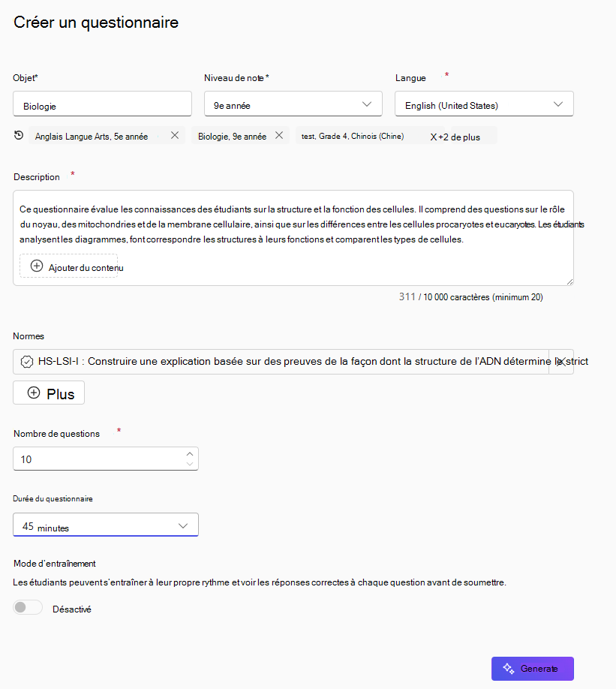Remove the HS-LSI-I standard with X
This screenshot has width=616, height=689.
click(x=561, y=362)
